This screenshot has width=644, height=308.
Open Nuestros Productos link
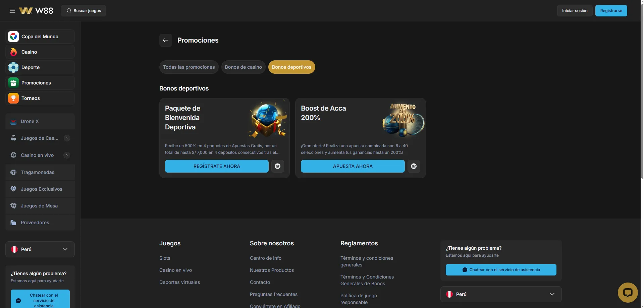[272, 270]
